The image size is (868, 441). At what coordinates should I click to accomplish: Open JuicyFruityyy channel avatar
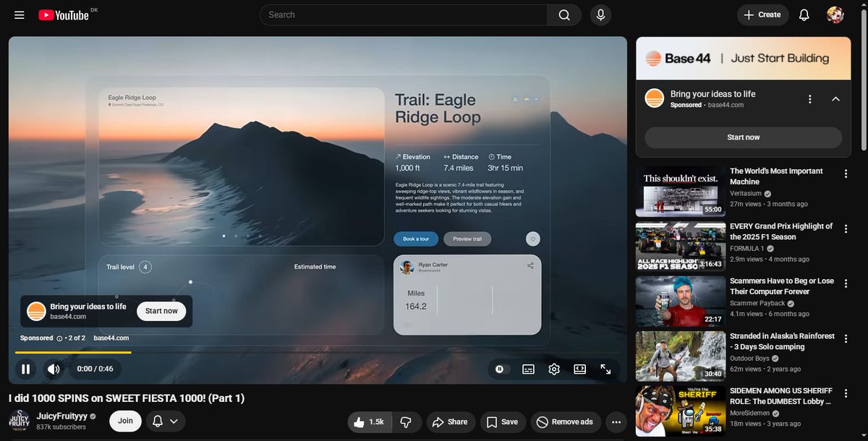point(19,421)
